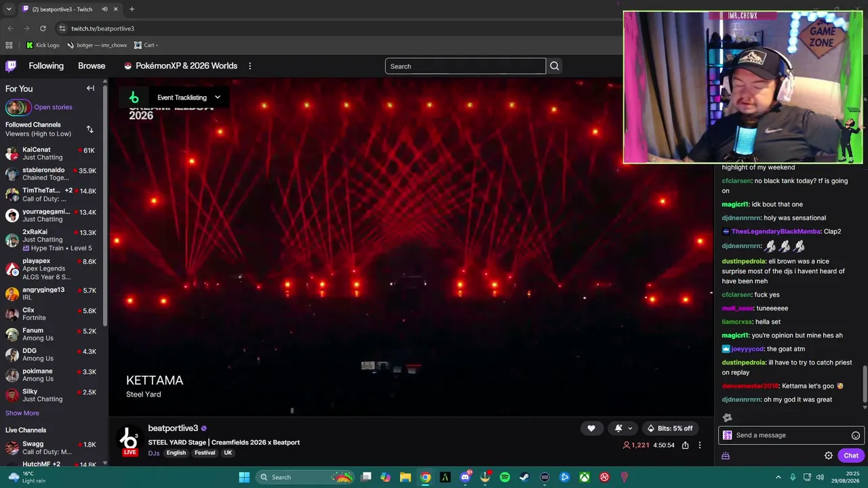Open File Explorer from the taskbar

(406, 477)
